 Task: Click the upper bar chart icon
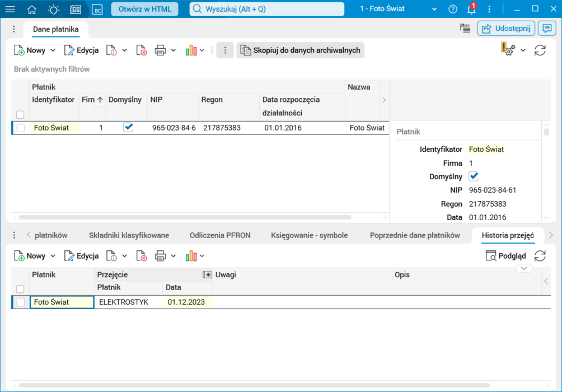tap(191, 50)
